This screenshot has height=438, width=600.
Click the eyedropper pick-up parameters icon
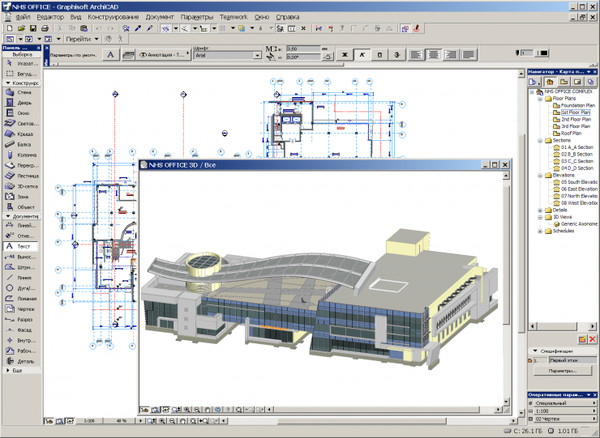pos(138,28)
